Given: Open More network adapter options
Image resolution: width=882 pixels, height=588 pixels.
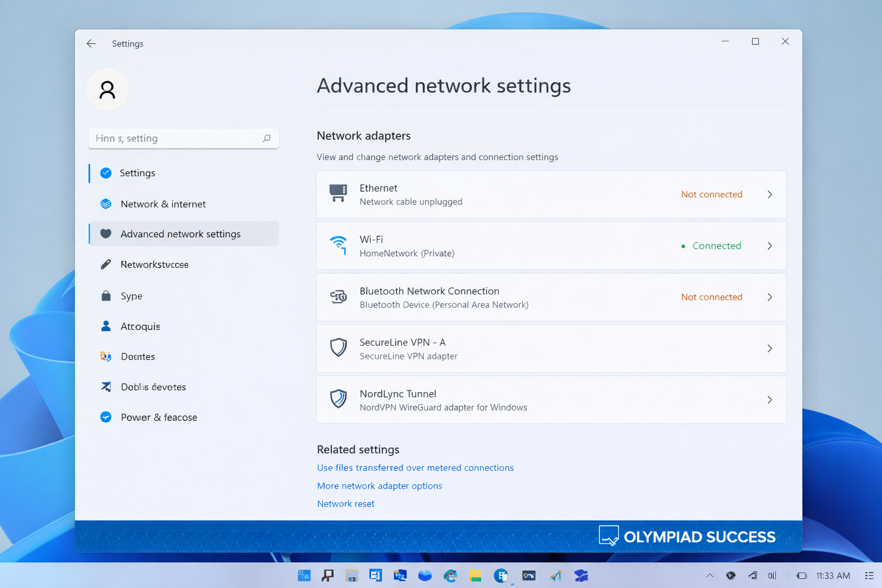Looking at the screenshot, I should pos(380,485).
